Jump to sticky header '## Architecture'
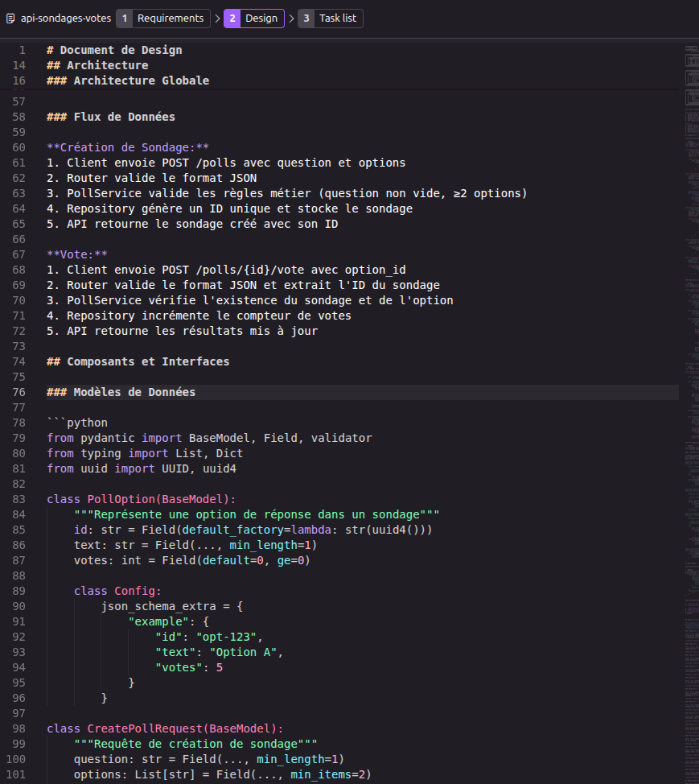This screenshot has width=699, height=784. point(97,65)
